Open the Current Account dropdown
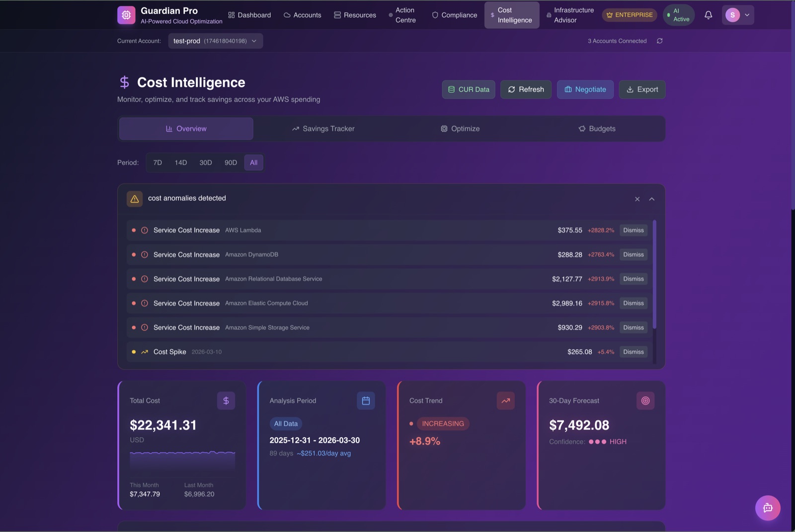Image resolution: width=795 pixels, height=532 pixels. pyautogui.click(x=215, y=41)
